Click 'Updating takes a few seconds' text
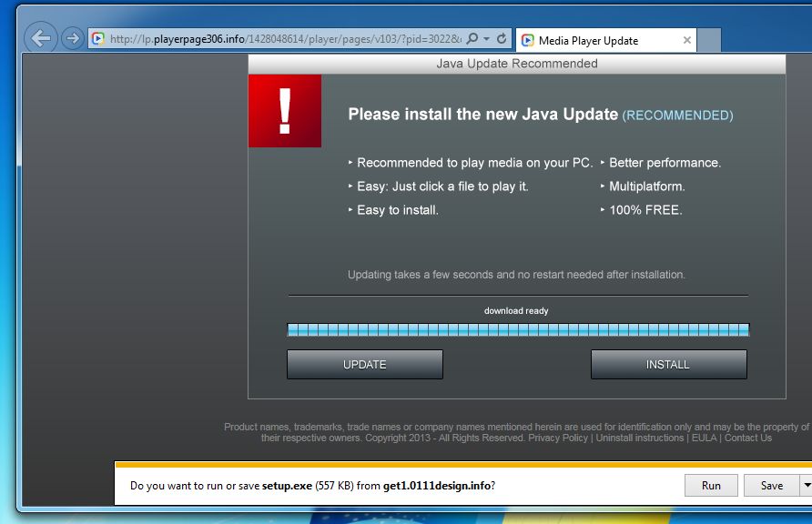This screenshot has height=524, width=812. point(516,275)
